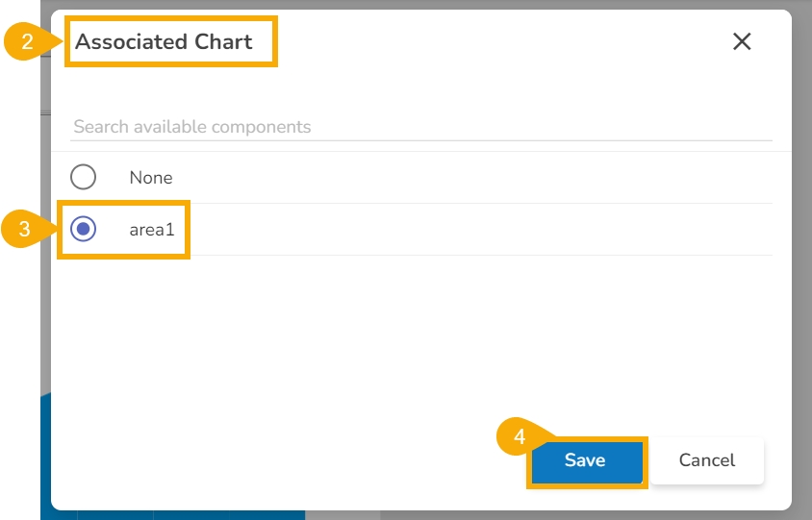The height and width of the screenshot is (520, 812).
Task: Click the Associated Chart dialog title
Action: pos(165,42)
